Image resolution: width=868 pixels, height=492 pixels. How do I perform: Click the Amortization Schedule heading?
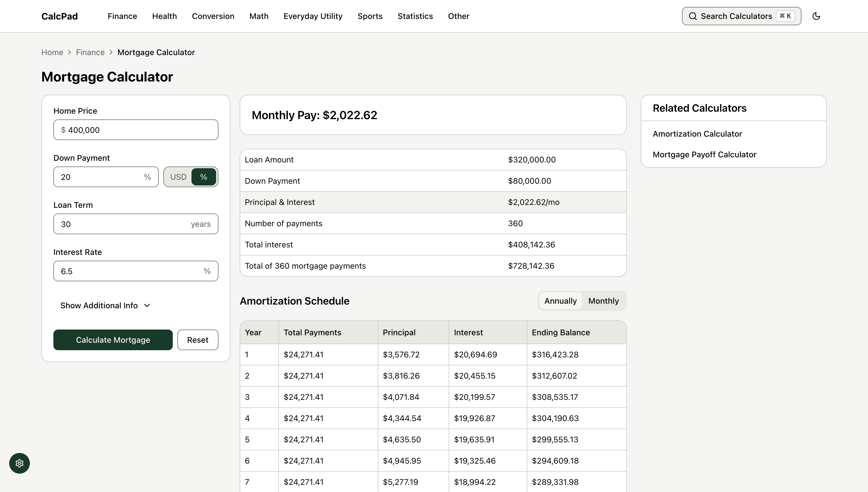(294, 301)
